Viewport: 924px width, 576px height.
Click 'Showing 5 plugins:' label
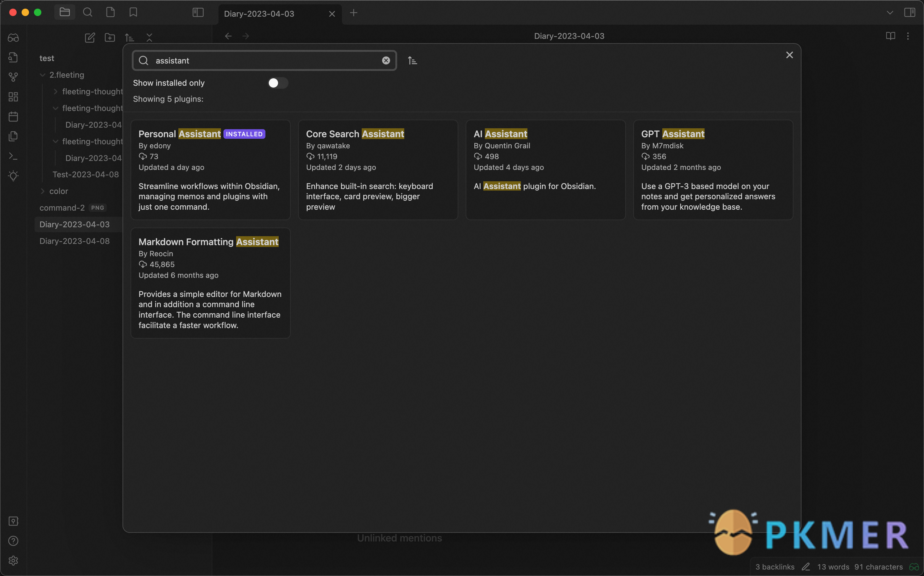(x=168, y=99)
